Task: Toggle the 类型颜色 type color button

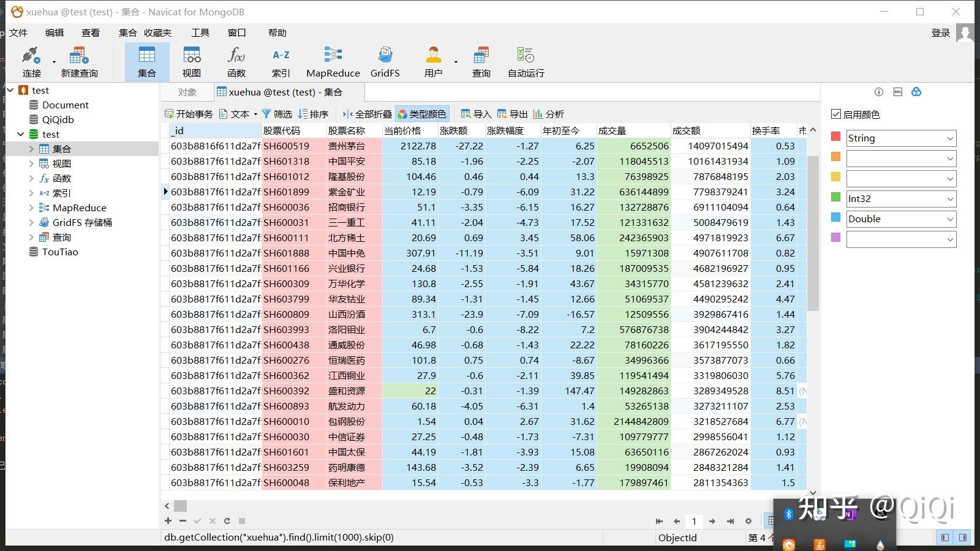Action: pos(422,114)
